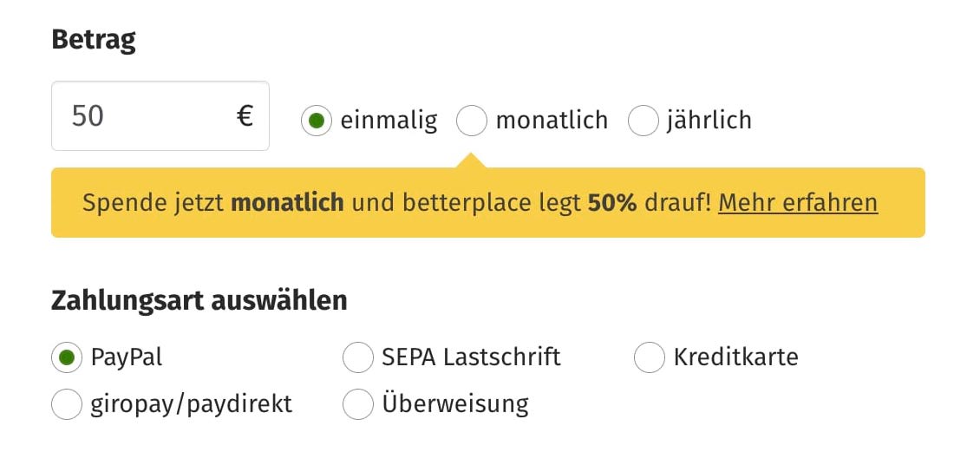This screenshot has width=980, height=452.
Task: Select the Überweisung radio button
Action: (357, 403)
